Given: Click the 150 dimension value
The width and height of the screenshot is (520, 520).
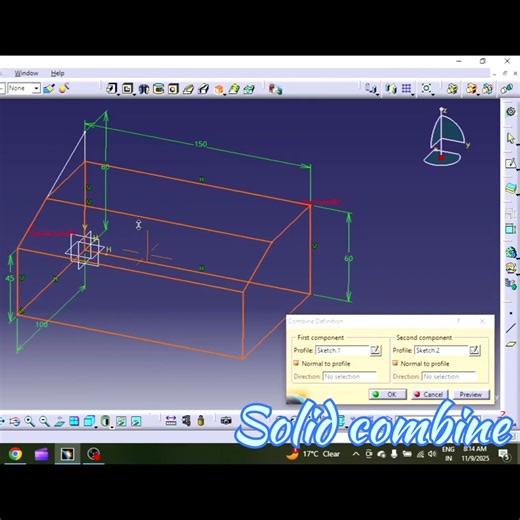Looking at the screenshot, I should pos(200,144).
